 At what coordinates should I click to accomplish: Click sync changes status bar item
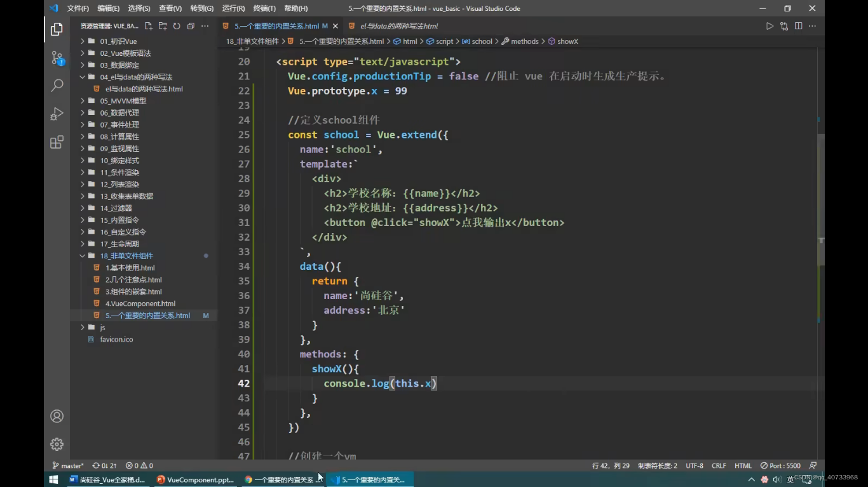coord(104,465)
